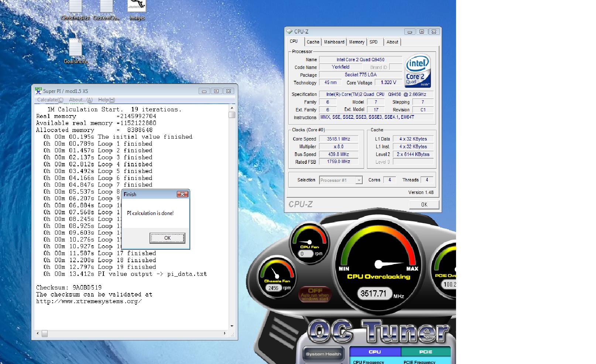The image size is (596, 364).
Task: Open the CustomCo... desktop file
Action: (106, 10)
